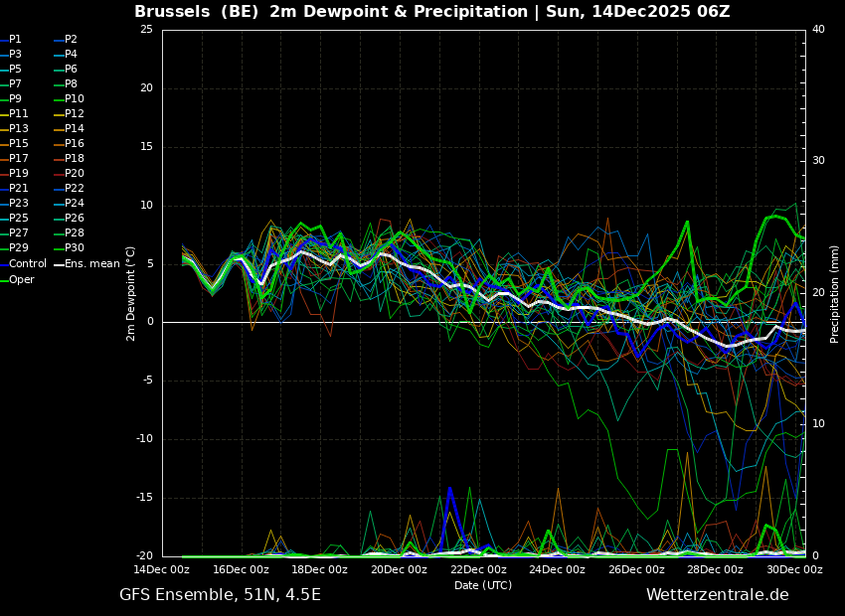Click blue line marker beside Control
Screen dimensions: 845x616
[4, 264]
